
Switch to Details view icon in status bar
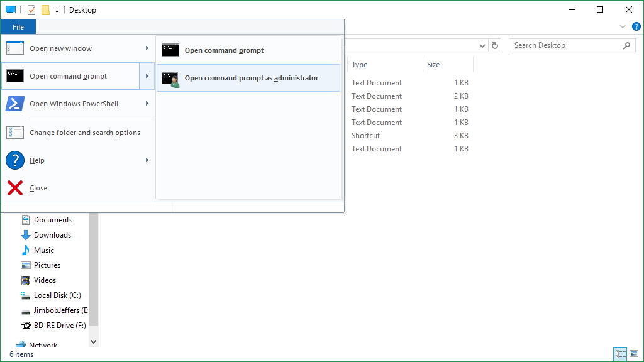coord(620,354)
